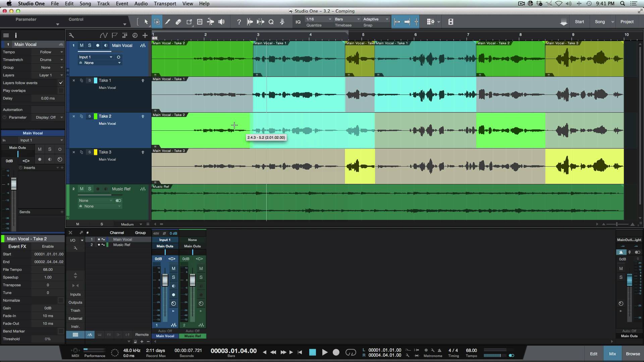Select the Arrow tool
Screen dimensions: 644x362
pyautogui.click(x=146, y=22)
